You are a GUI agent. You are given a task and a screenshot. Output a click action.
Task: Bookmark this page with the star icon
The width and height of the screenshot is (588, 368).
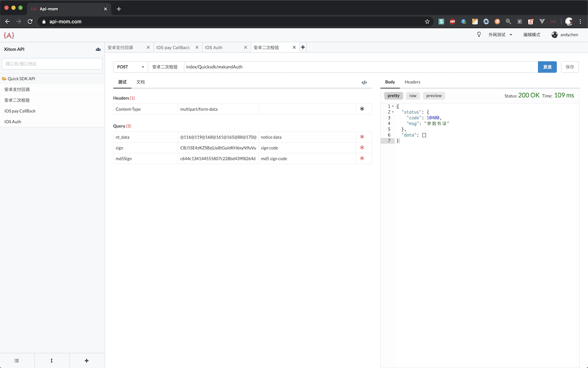[x=427, y=22]
